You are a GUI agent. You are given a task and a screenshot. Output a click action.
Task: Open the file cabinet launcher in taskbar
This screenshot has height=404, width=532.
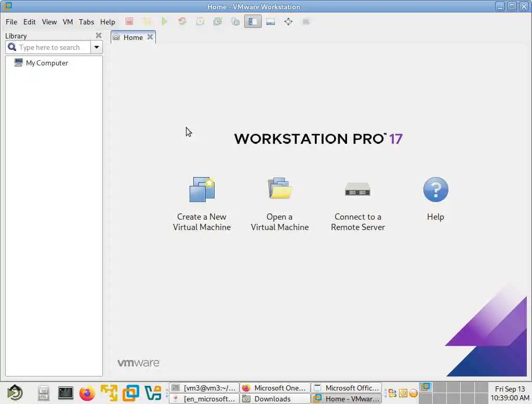(44, 393)
